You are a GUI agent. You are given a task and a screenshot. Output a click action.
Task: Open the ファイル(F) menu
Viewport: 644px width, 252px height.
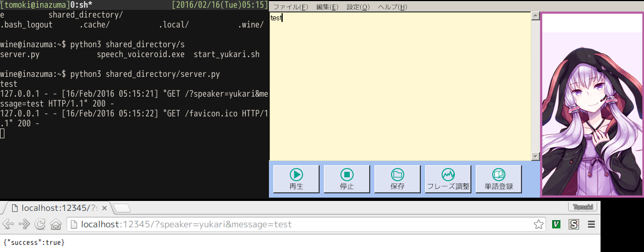coord(290,7)
